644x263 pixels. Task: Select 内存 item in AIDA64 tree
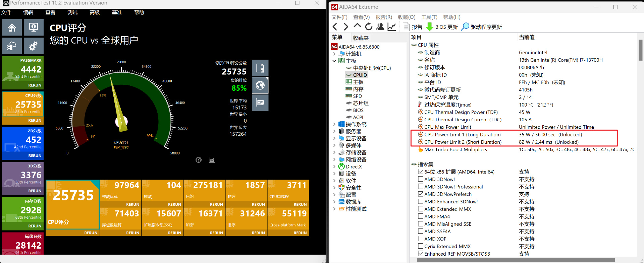pos(358,89)
